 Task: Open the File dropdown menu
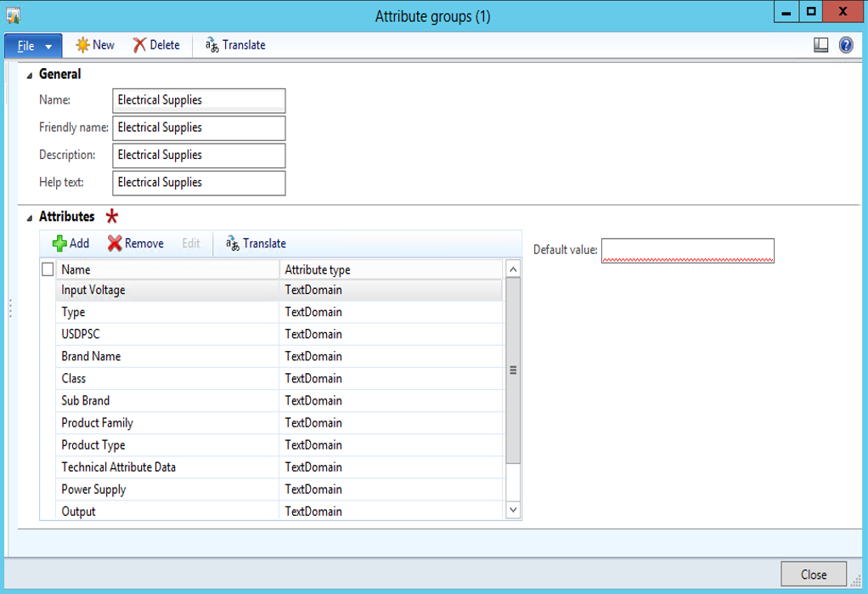(33, 46)
